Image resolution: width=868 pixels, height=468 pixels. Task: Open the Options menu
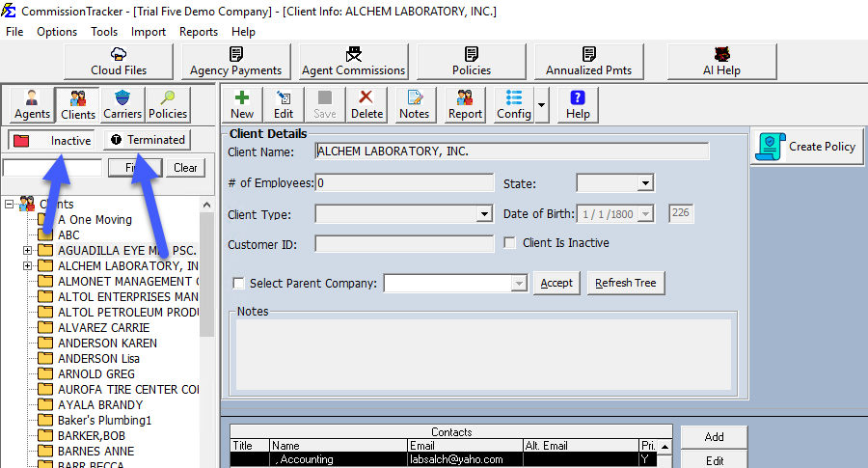57,32
